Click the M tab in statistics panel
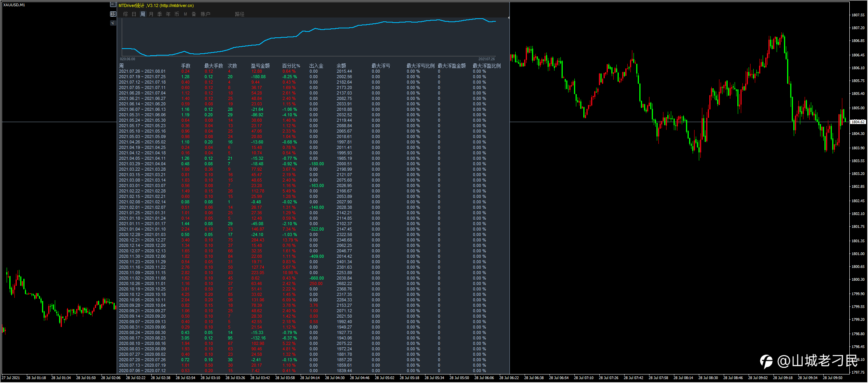Screen dimensions: 868x383 point(185,14)
